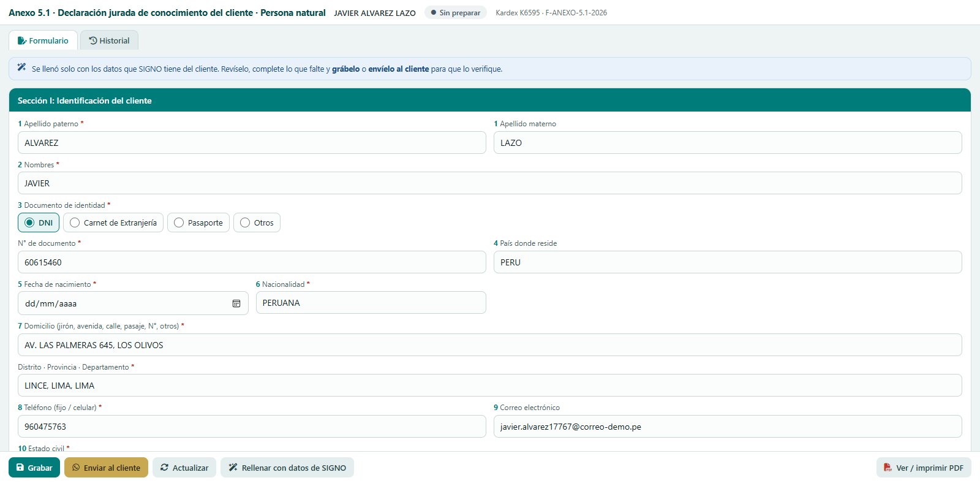This screenshot has height=483, width=980.
Task: Open the Formulario tab
Action: pos(43,40)
